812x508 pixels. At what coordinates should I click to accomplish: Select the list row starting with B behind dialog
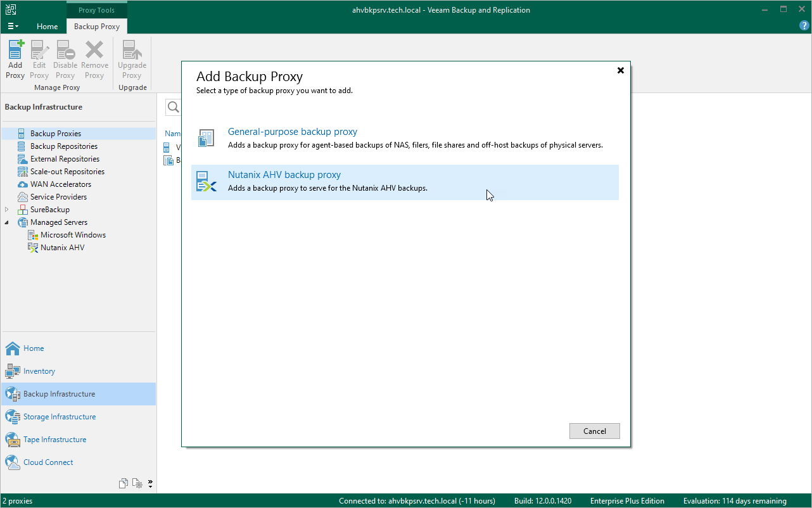172,160
